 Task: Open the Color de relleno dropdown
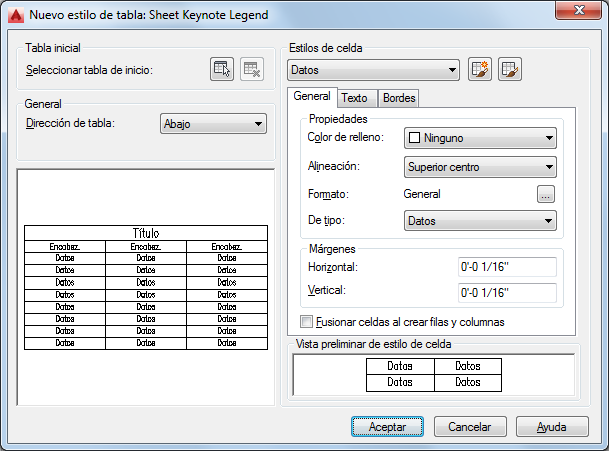click(x=480, y=138)
